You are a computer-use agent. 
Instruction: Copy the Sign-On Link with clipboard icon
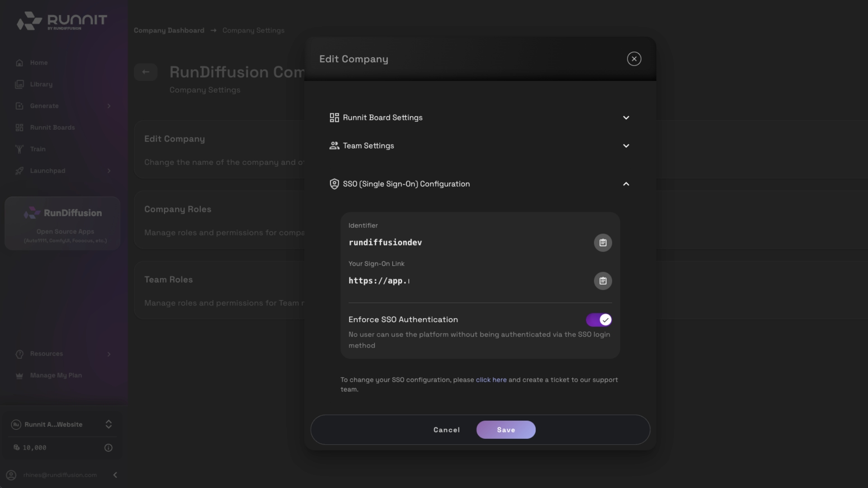point(603,281)
